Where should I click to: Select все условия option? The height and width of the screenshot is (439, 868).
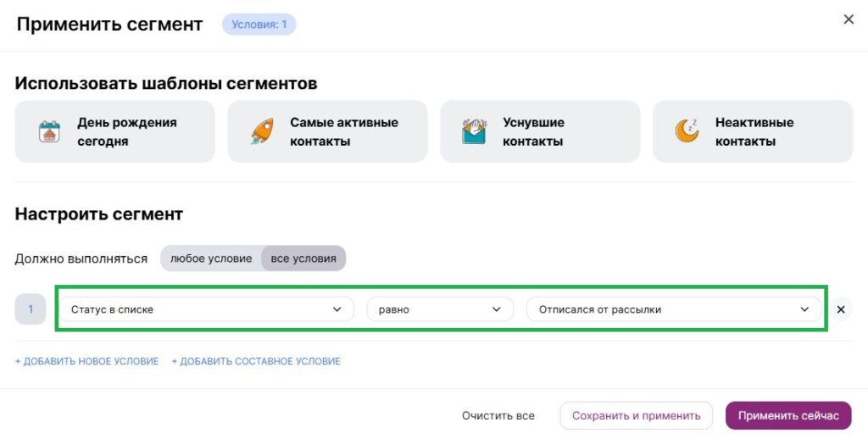coord(303,258)
